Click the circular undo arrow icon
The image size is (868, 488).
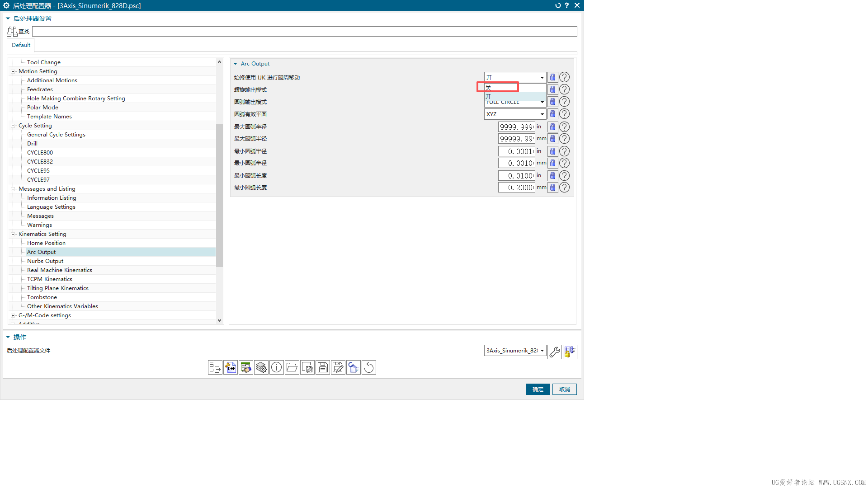pos(369,367)
